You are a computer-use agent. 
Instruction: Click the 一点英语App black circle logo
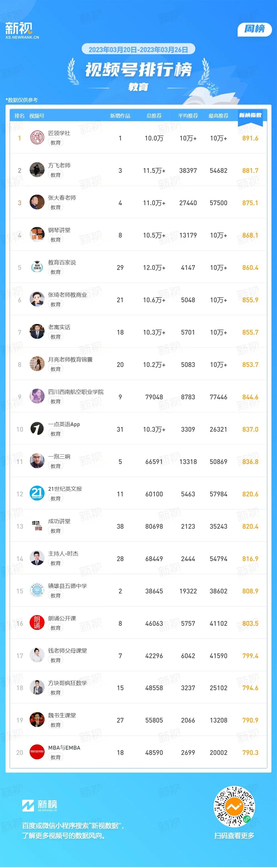37,429
